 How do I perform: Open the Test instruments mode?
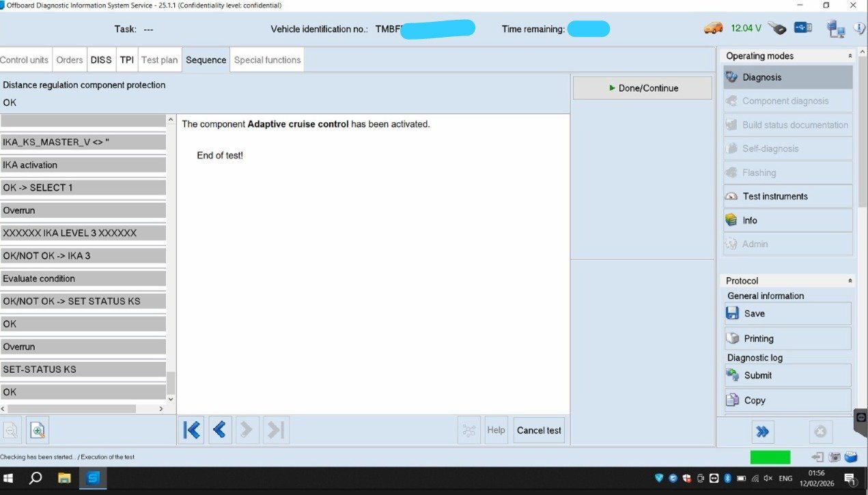(x=787, y=196)
